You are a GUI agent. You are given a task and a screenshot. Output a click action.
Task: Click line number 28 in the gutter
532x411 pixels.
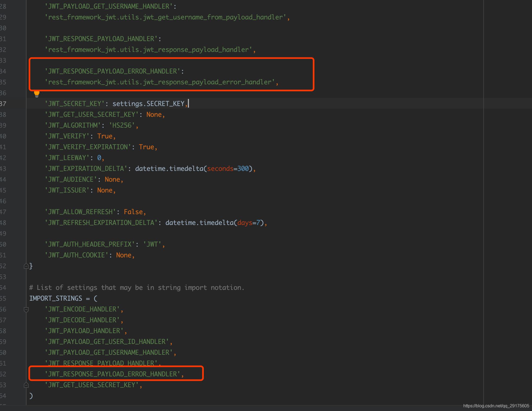4,6
